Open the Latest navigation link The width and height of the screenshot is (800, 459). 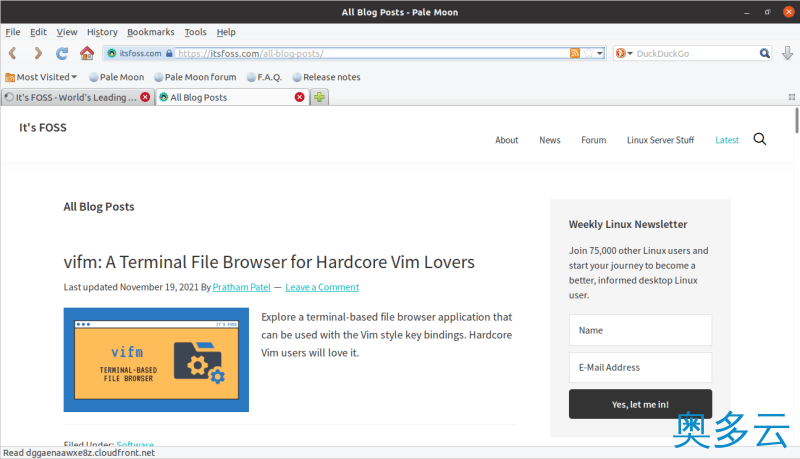coord(727,140)
